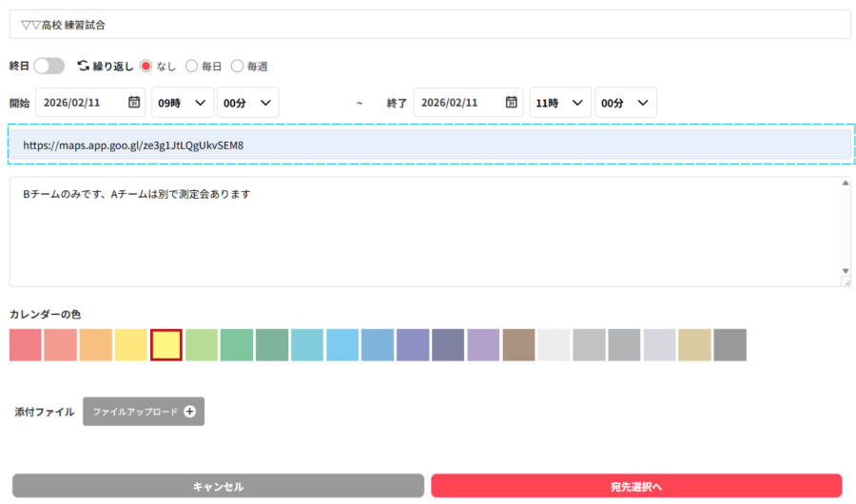Click the repeat arrows icon
This screenshot has width=856, height=504.
click(83, 66)
